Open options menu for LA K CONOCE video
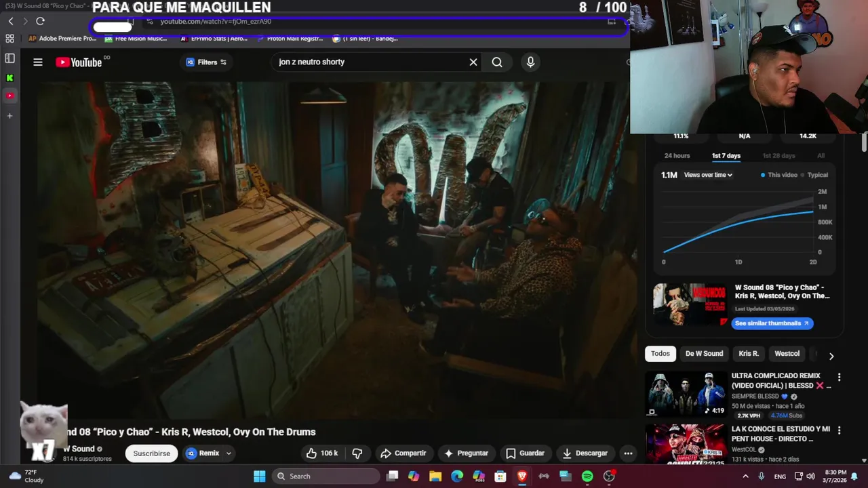This screenshot has width=868, height=488. point(839,430)
